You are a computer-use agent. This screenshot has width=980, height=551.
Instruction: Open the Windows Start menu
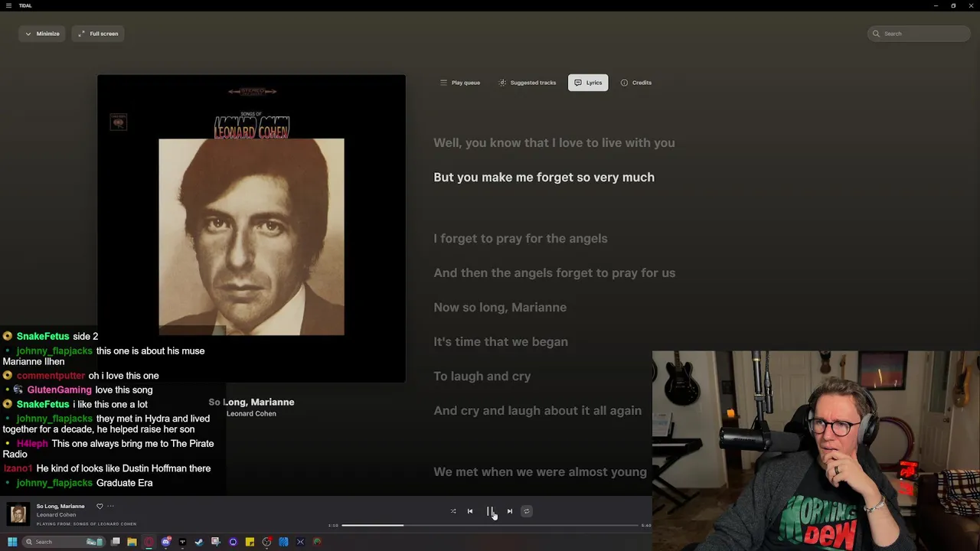click(x=12, y=542)
